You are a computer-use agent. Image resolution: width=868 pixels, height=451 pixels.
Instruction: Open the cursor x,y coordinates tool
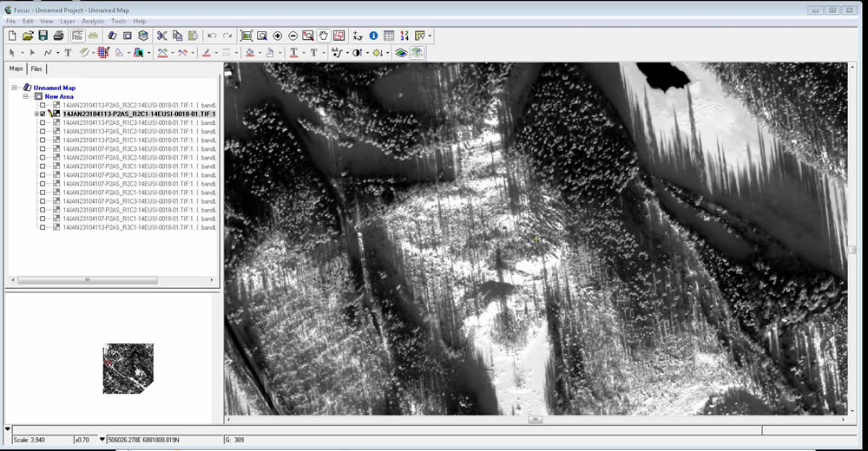point(358,36)
